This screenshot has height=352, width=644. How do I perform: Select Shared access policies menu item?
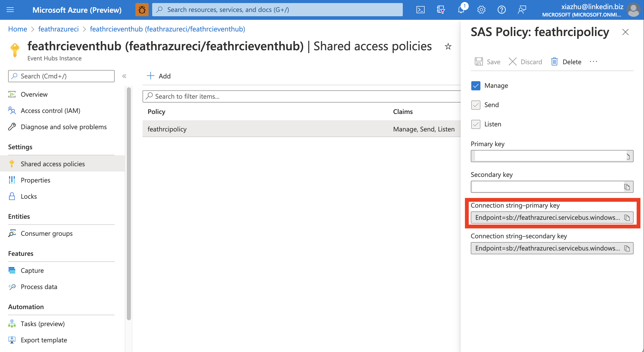(62, 164)
